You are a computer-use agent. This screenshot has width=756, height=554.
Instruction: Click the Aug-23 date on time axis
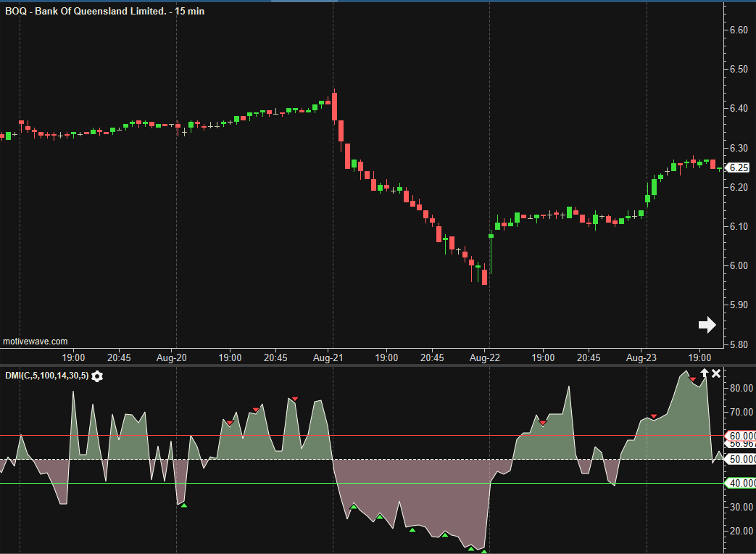pos(641,357)
